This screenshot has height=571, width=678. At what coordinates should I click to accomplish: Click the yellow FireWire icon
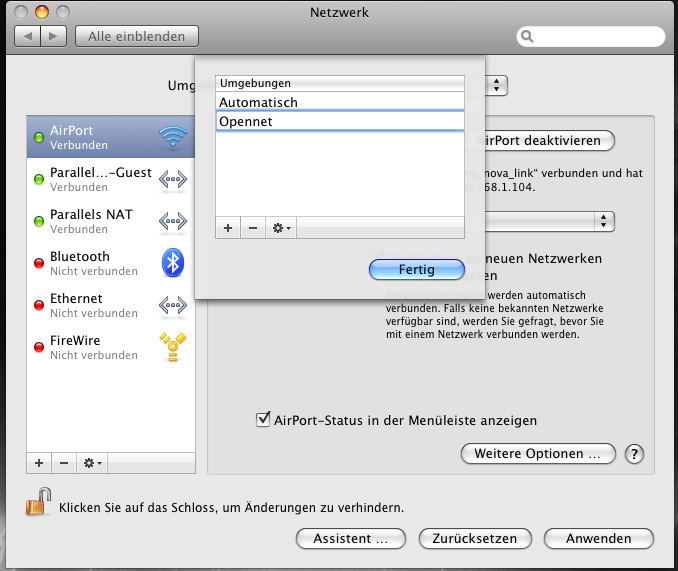(173, 347)
